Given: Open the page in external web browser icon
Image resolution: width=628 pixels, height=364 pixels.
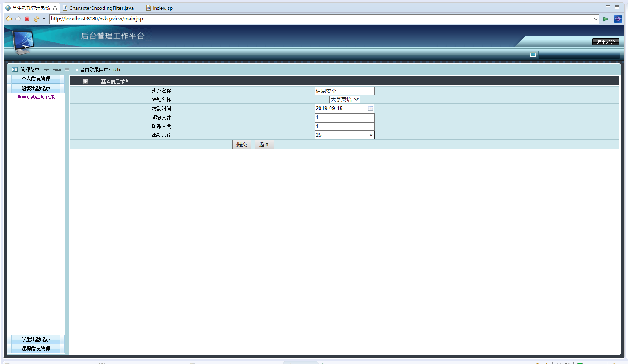Looking at the screenshot, I should point(618,19).
